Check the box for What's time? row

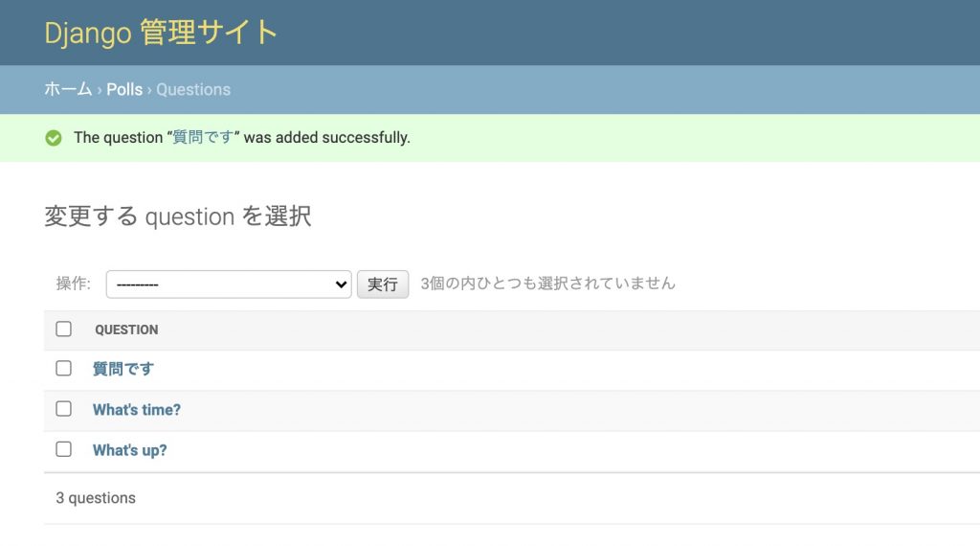(x=64, y=409)
